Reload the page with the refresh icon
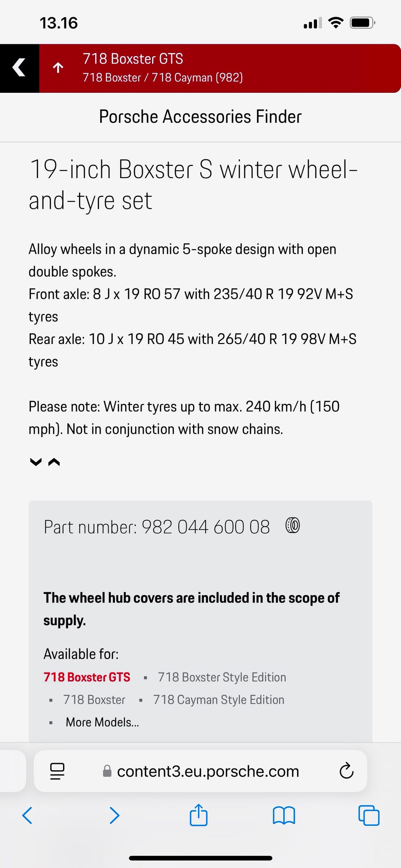Image resolution: width=401 pixels, height=868 pixels. [x=346, y=771]
